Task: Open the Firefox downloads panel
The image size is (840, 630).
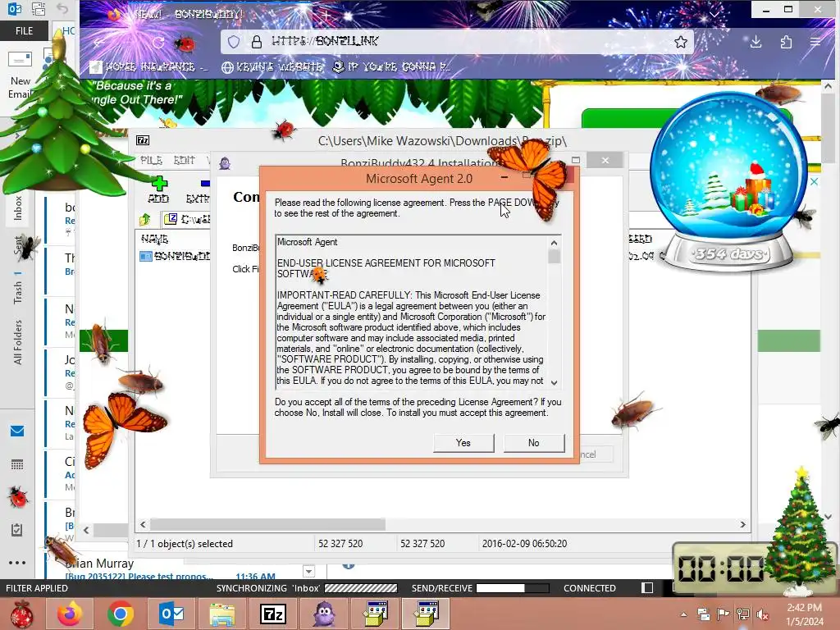Action: coord(756,42)
